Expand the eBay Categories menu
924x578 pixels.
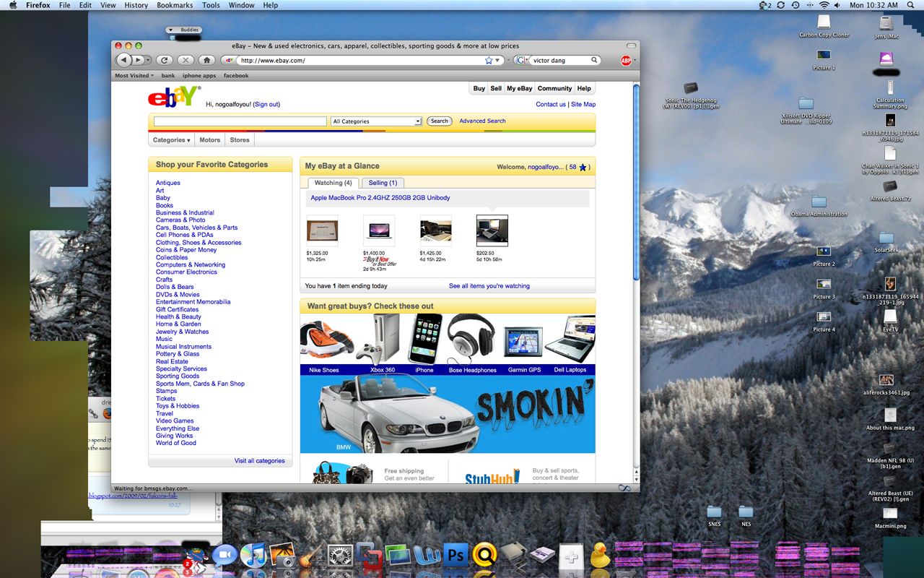pyautogui.click(x=171, y=140)
